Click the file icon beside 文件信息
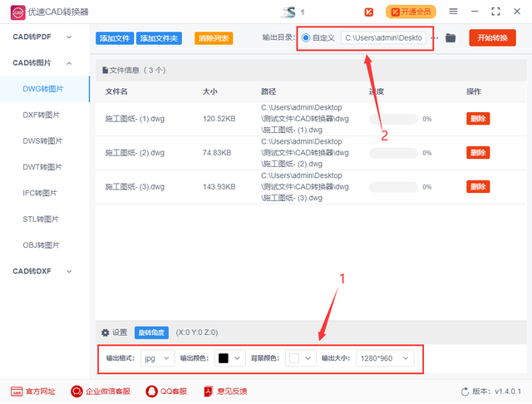The image size is (532, 404). tap(106, 70)
